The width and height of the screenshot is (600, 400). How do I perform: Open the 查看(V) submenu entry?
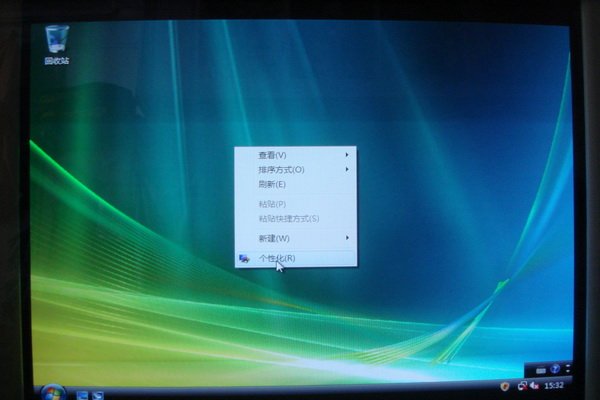click(x=296, y=155)
